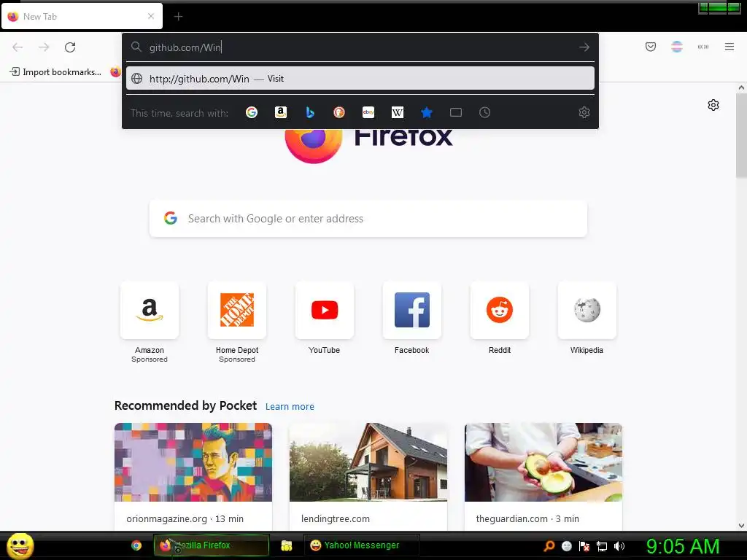Open the theguardian.com avocado story image
Image resolution: width=747 pixels, height=560 pixels.
pos(543,462)
